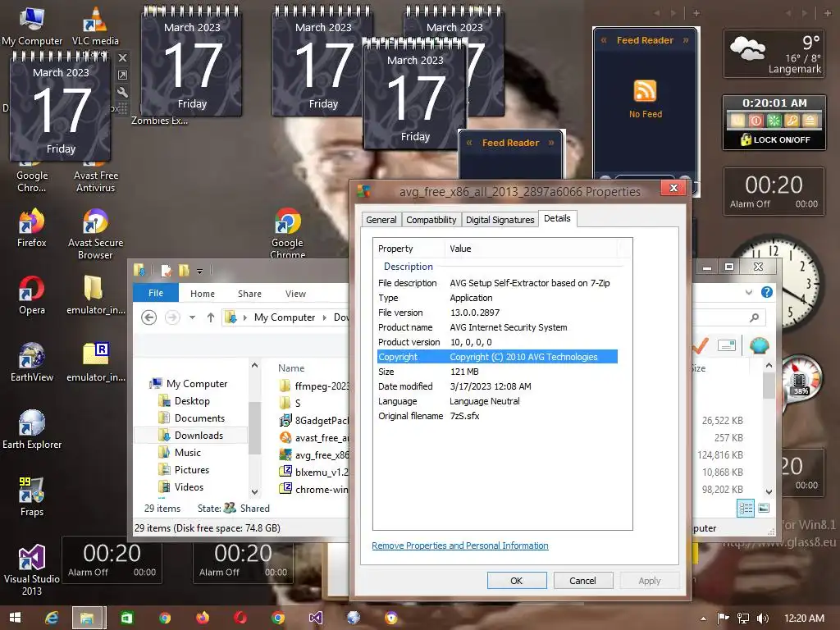
Task: Show hidden icons in the system tray
Action: click(703, 619)
